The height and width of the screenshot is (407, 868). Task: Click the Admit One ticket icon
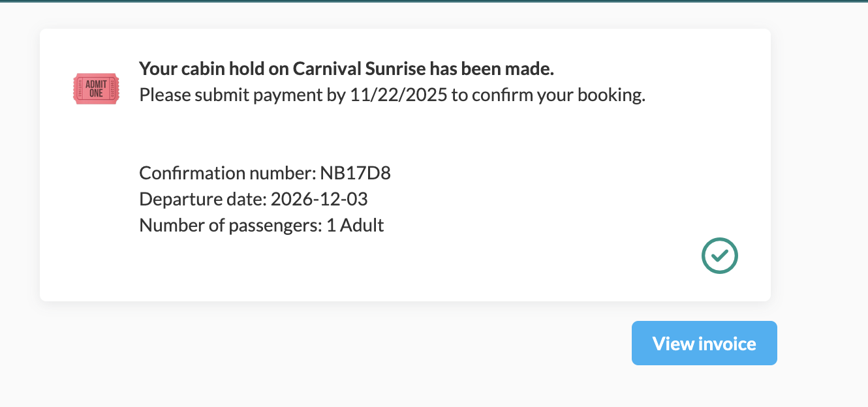(x=96, y=89)
